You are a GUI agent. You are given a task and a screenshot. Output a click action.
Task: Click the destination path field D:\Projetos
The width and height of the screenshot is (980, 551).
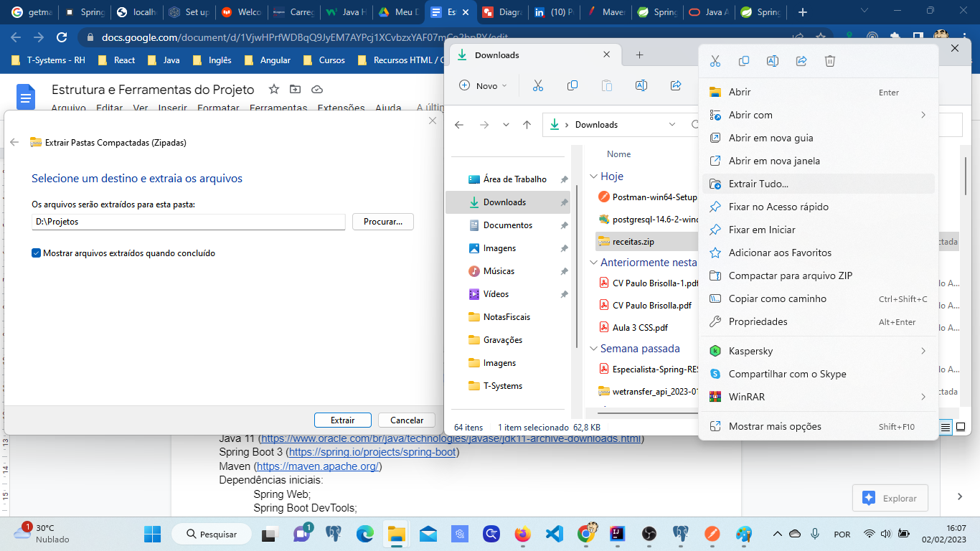188,222
